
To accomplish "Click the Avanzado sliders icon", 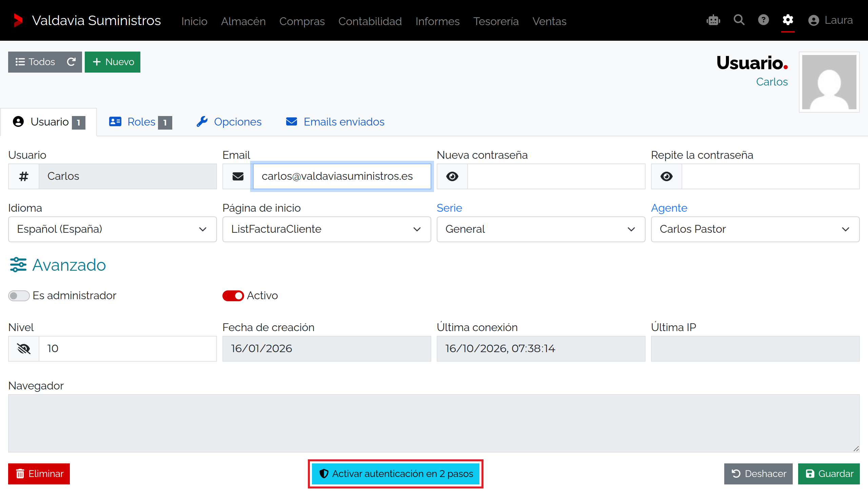I will [x=18, y=265].
